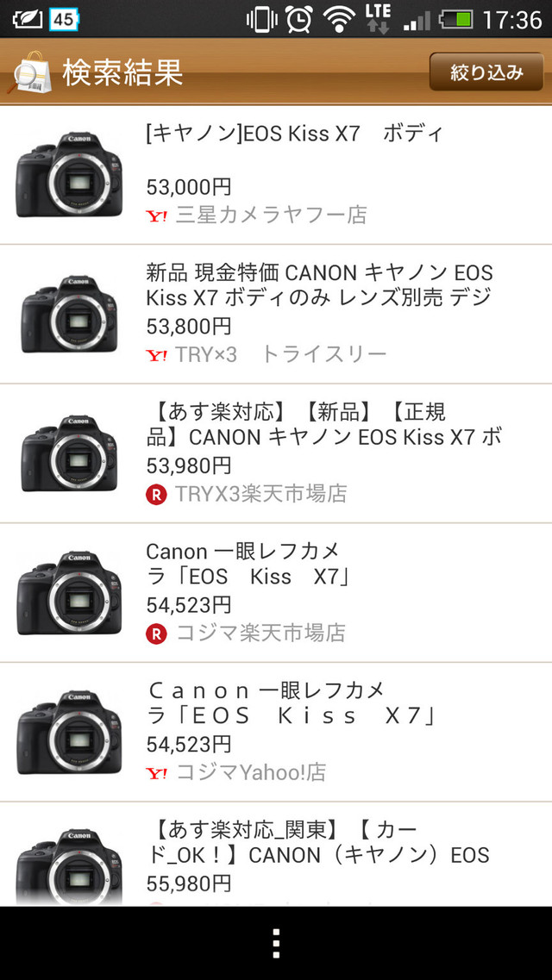Tap the alarm clock status bar icon

point(299,19)
